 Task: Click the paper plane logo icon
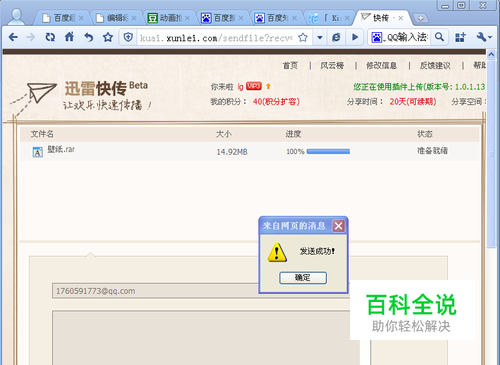click(x=41, y=92)
